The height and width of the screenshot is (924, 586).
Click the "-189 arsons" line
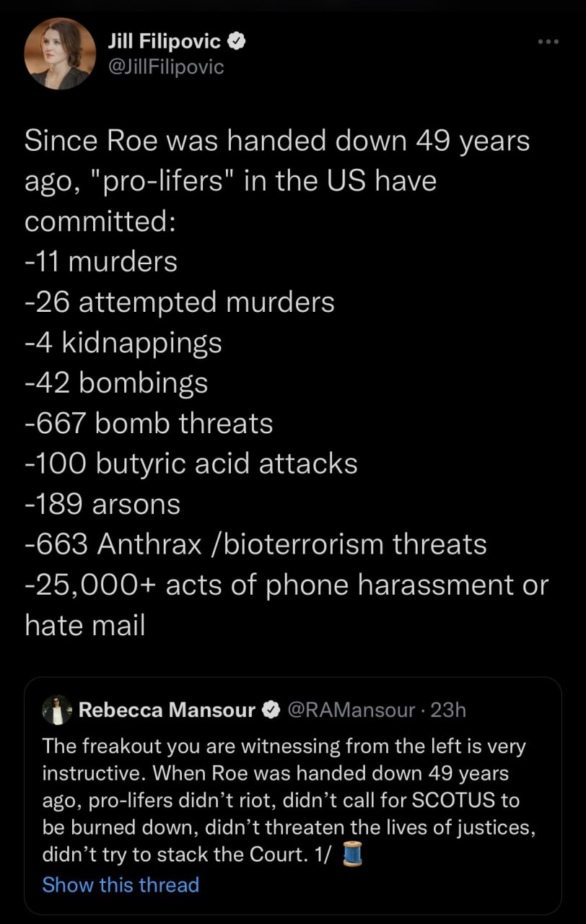pos(102,504)
